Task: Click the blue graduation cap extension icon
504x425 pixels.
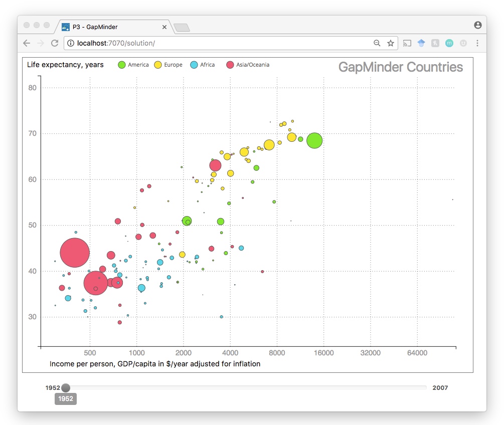Action: tap(421, 44)
